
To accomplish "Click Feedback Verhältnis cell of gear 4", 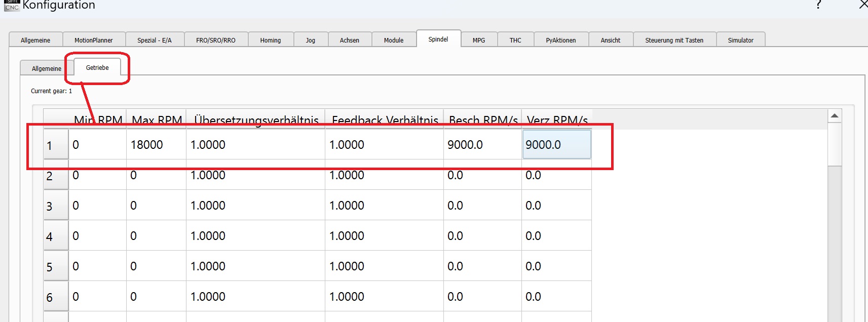I will (384, 236).
